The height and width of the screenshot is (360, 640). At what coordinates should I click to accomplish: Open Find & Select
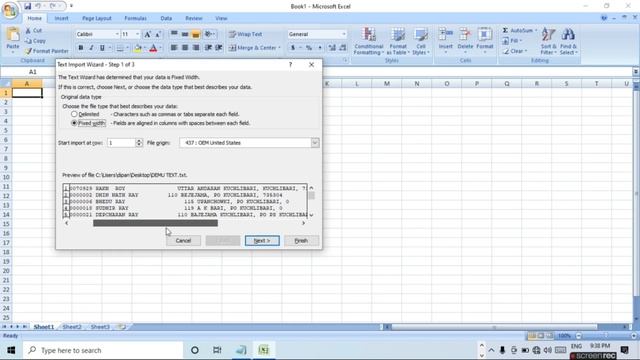[568, 41]
